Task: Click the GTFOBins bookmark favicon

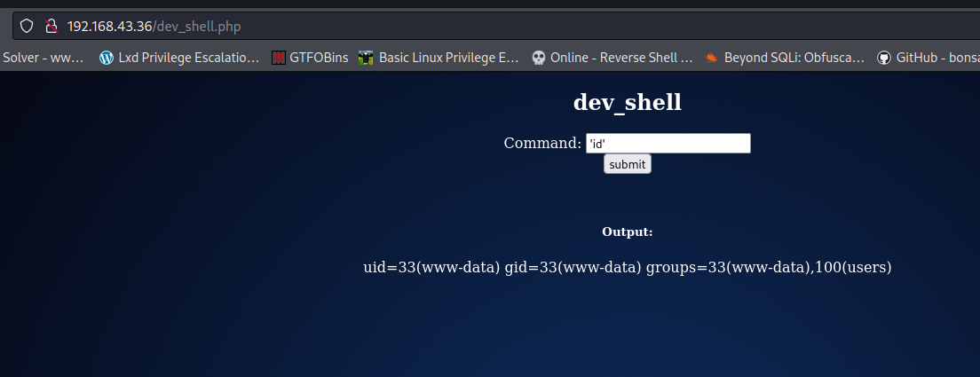Action: tap(279, 58)
